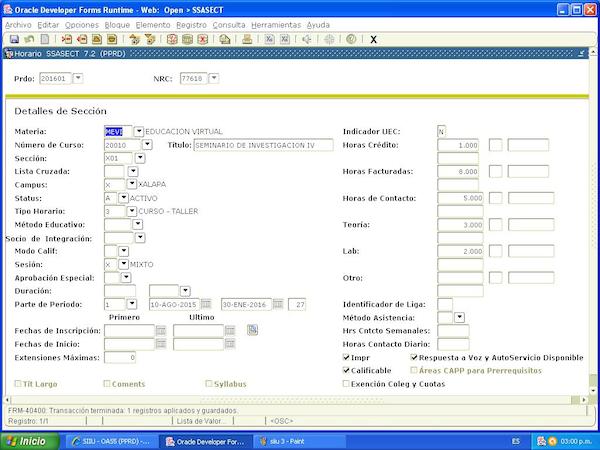This screenshot has width=600, height=450.
Task: Open the Tipo Horario dropdown list
Action: 131,211
